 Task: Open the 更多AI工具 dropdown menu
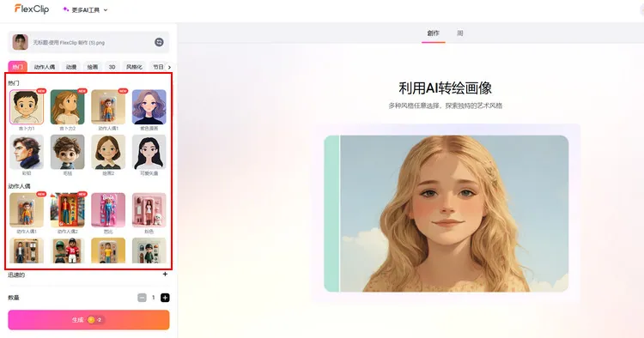point(85,9)
